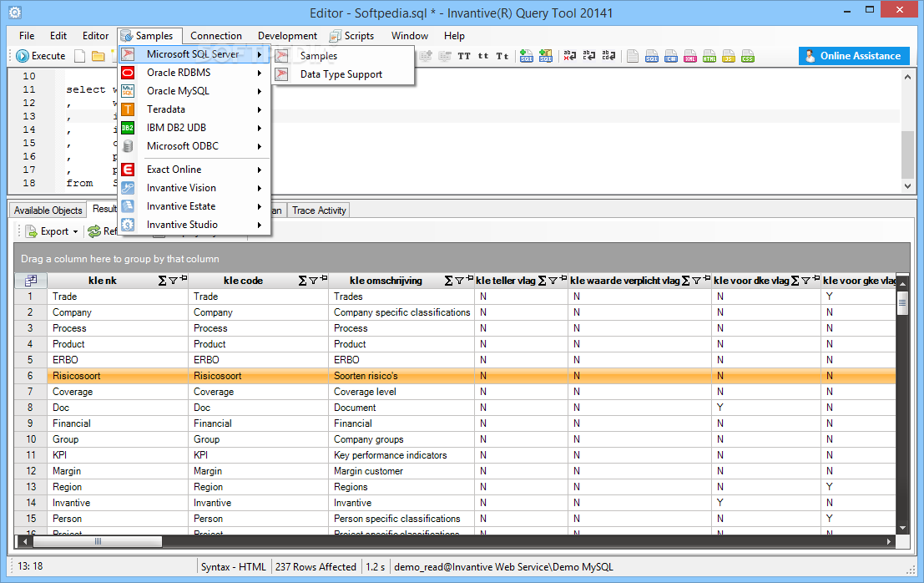Click the tt lowercase conversion icon
Image resolution: width=924 pixels, height=583 pixels.
tap(483, 56)
